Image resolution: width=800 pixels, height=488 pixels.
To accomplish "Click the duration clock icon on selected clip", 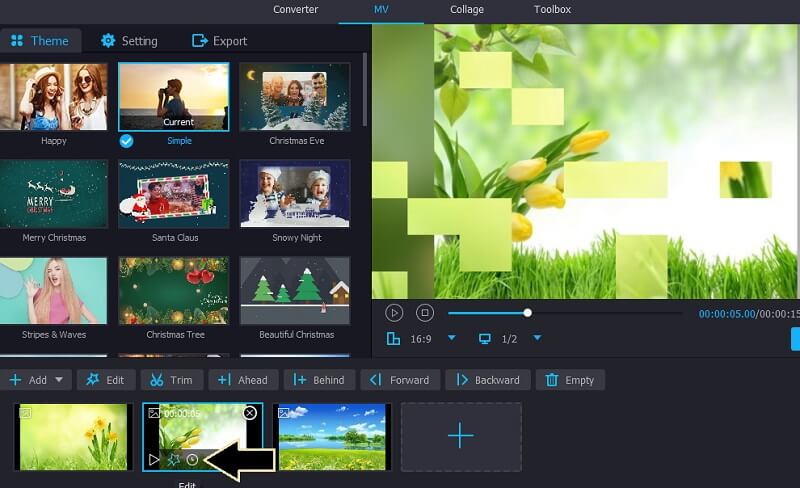I will 193,460.
